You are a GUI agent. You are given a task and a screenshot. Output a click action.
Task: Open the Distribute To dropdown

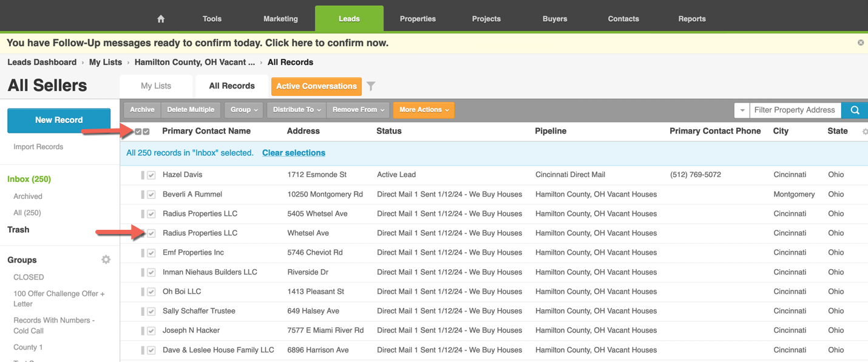click(x=296, y=110)
